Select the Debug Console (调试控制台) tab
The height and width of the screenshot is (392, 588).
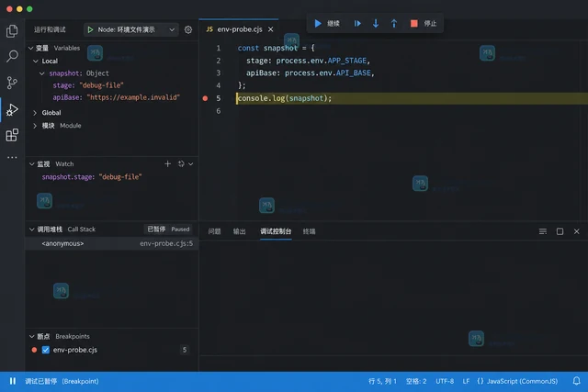pos(276,231)
